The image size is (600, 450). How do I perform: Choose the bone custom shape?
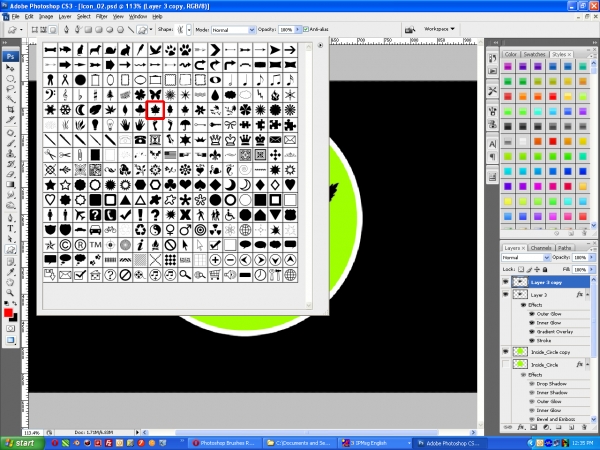pos(50,50)
